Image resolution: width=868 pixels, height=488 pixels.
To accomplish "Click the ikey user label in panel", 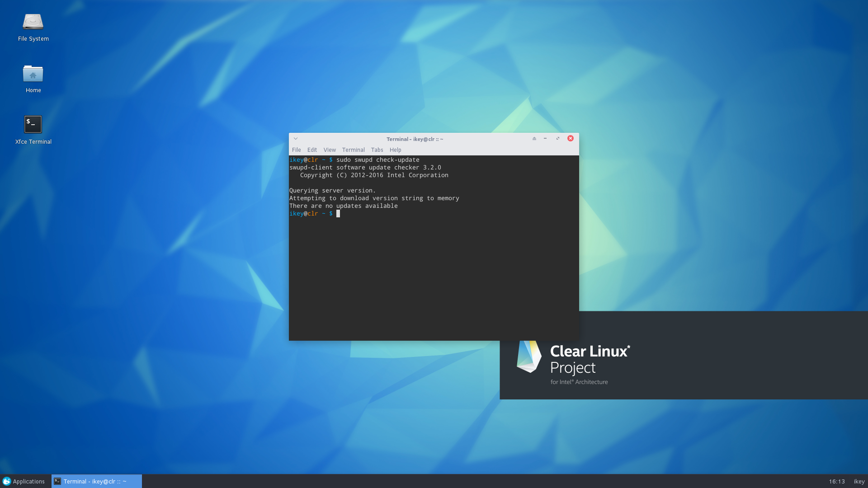I will pos(859,482).
